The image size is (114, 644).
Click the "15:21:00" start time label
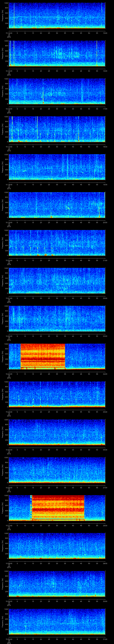click(x=9, y=298)
